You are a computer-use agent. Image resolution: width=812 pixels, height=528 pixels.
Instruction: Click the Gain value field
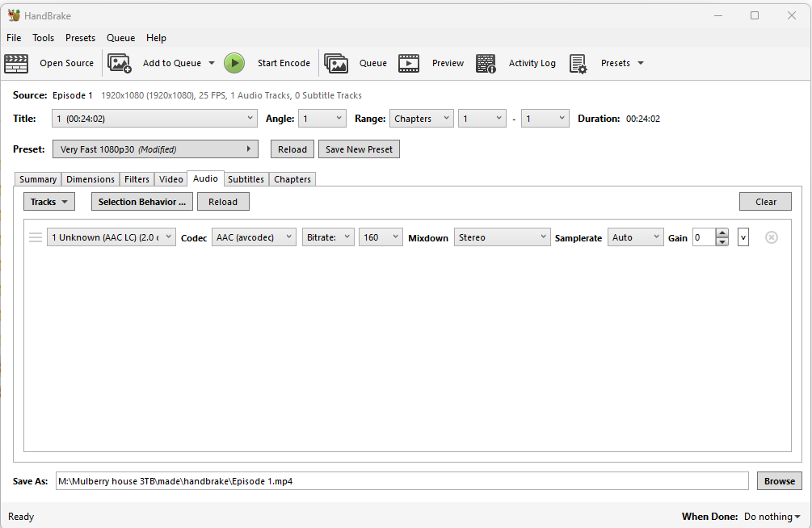(705, 237)
